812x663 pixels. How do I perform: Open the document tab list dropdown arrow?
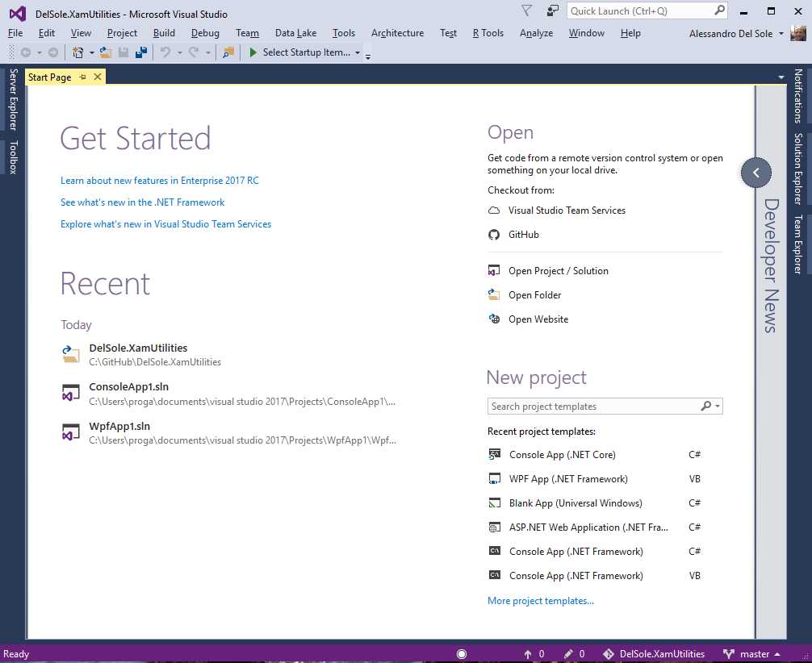click(781, 77)
